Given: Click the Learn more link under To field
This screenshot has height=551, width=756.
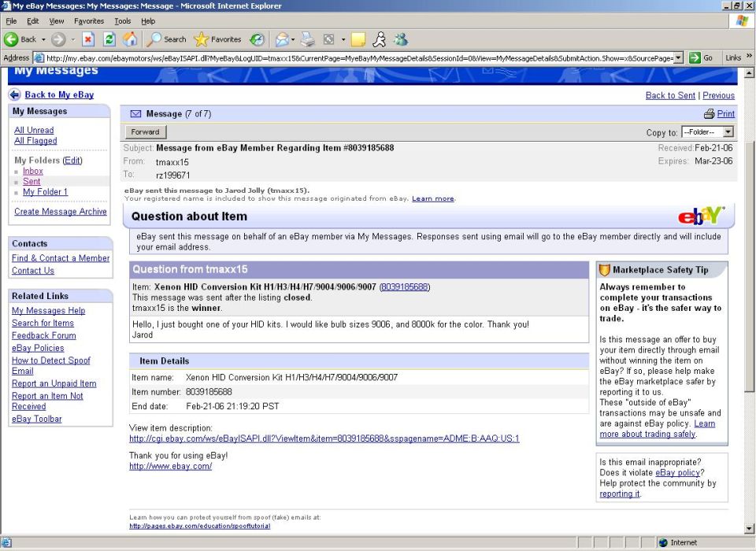Looking at the screenshot, I should (432, 198).
